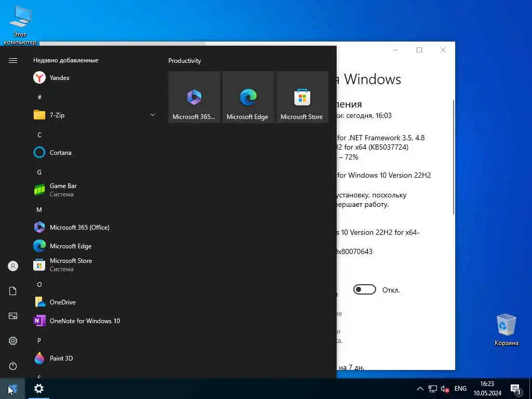Click the Microsoft Store tile in Productivity

[x=302, y=97]
